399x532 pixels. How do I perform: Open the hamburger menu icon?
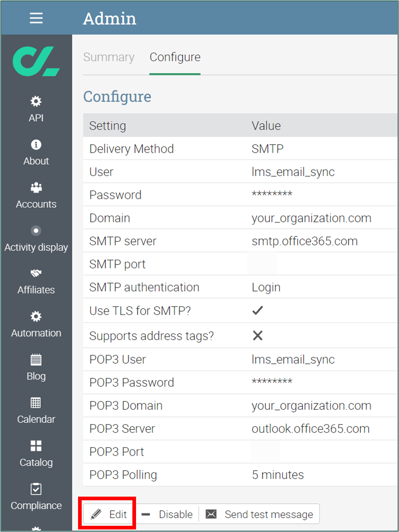click(36, 18)
